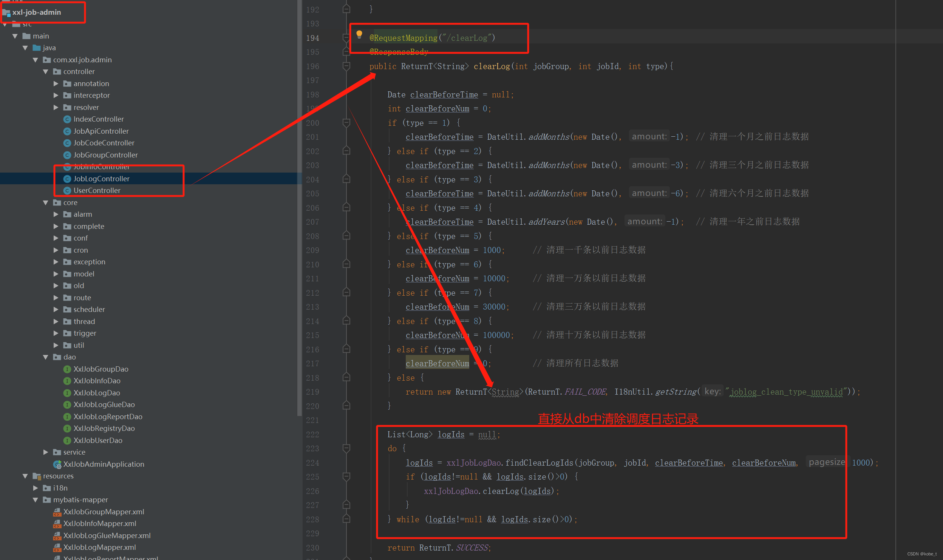This screenshot has height=560, width=943.
Task: Collapse the do block at line 223
Action: (x=346, y=448)
